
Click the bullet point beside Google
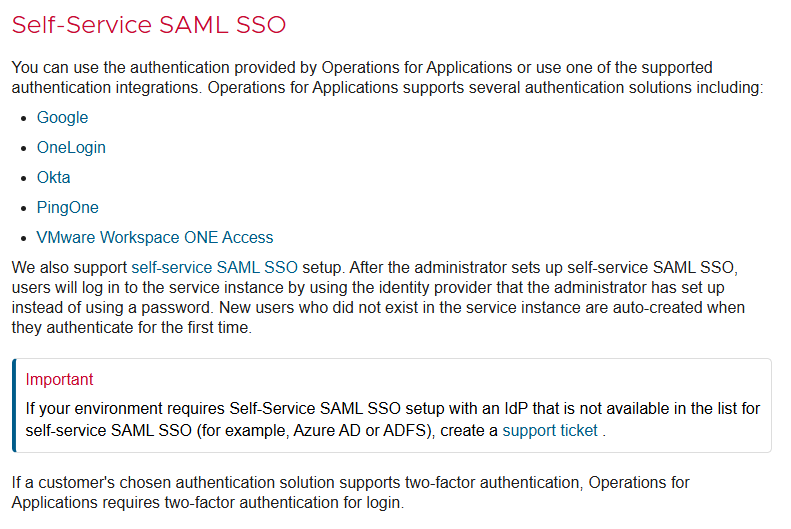25,118
